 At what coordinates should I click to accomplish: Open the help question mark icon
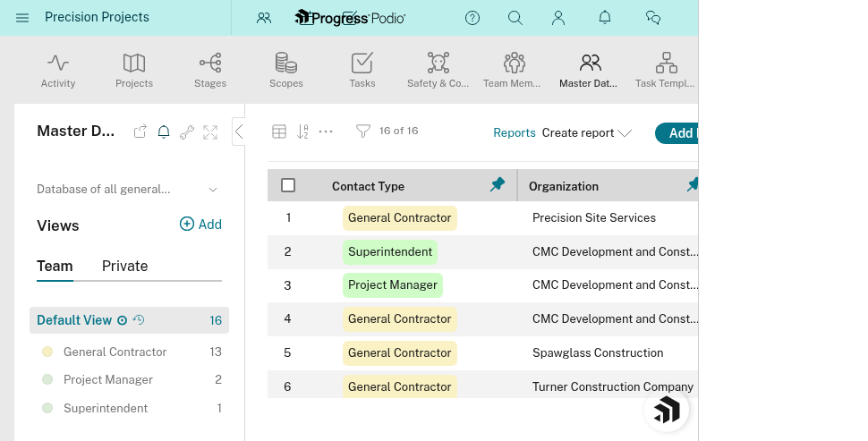(x=472, y=18)
